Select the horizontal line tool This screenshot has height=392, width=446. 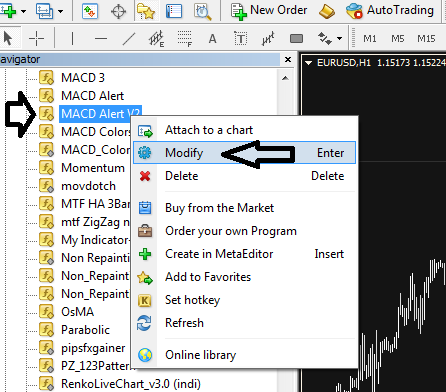pyautogui.click(x=101, y=39)
